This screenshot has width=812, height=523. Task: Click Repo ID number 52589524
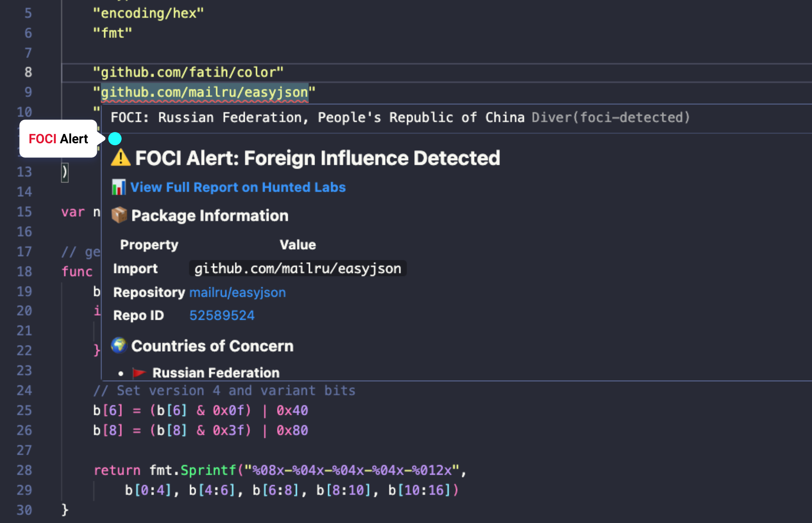point(222,316)
